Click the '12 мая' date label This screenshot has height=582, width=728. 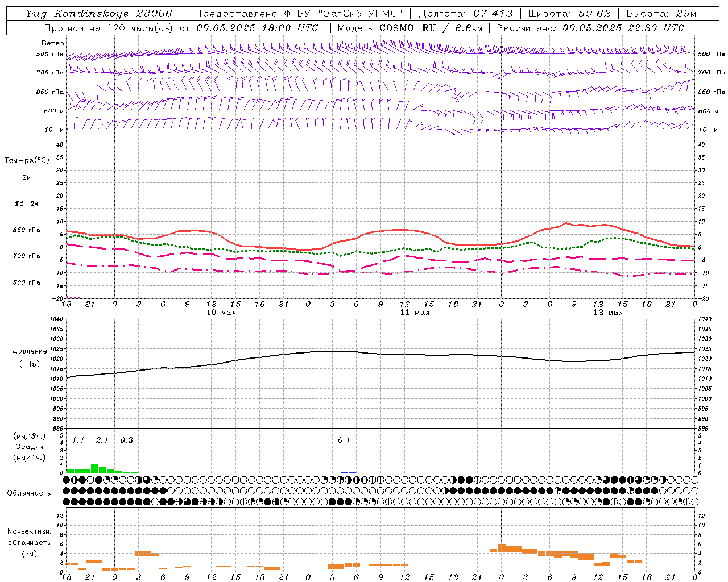pos(608,313)
